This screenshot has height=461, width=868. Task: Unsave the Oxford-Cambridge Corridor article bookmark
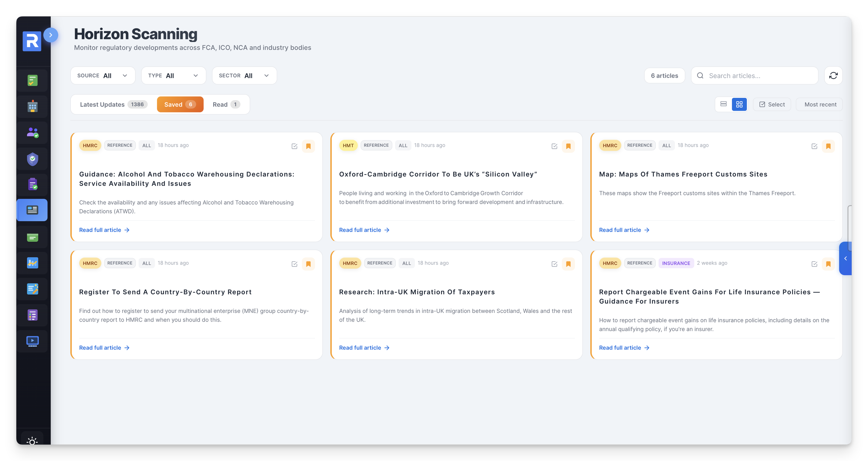(568, 146)
